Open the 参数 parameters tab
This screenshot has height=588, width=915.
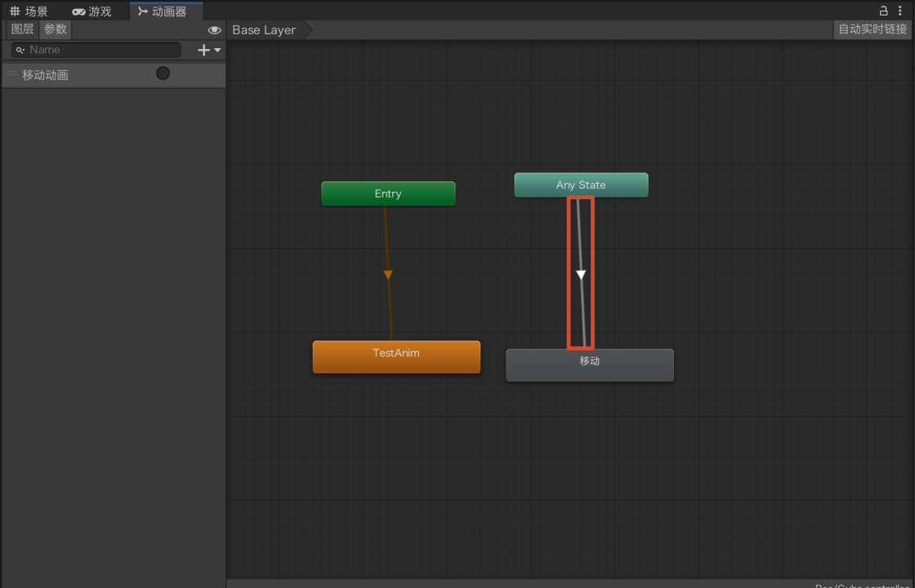coord(56,29)
